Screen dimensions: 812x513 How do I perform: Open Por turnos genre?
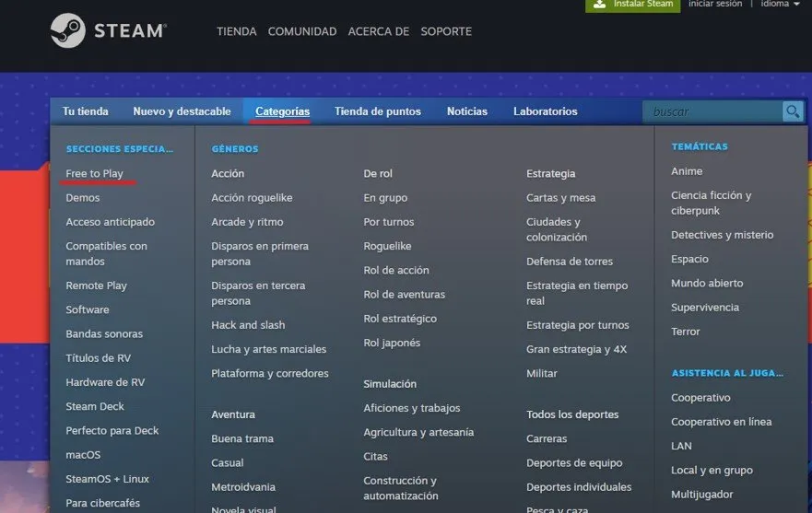[x=389, y=222]
